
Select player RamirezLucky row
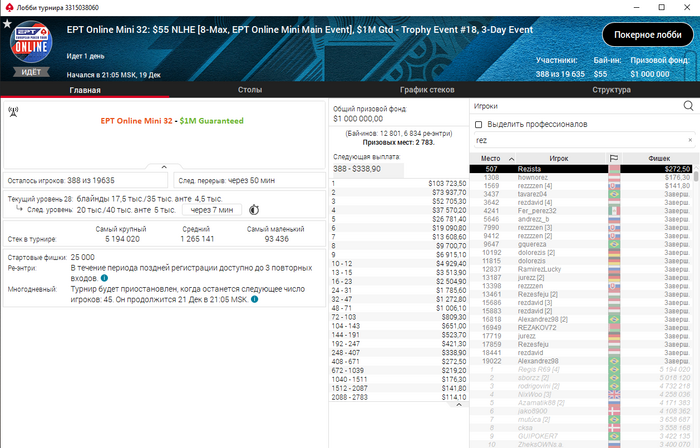[x=581, y=269]
